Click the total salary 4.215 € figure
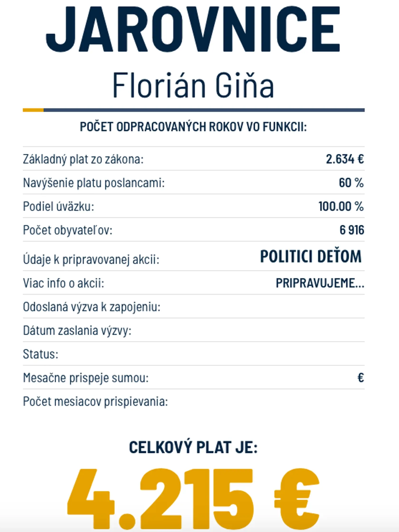This screenshot has width=399, height=532. click(193, 501)
